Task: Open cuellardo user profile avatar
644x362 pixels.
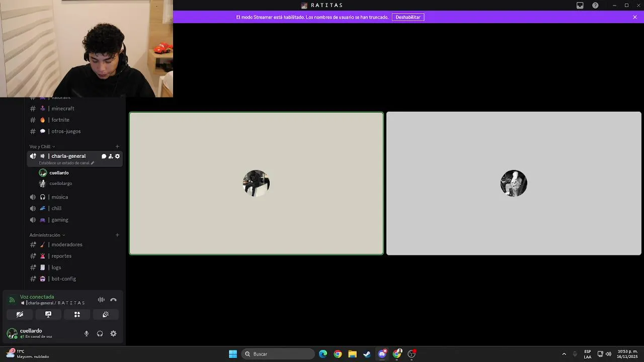Action: [12, 333]
